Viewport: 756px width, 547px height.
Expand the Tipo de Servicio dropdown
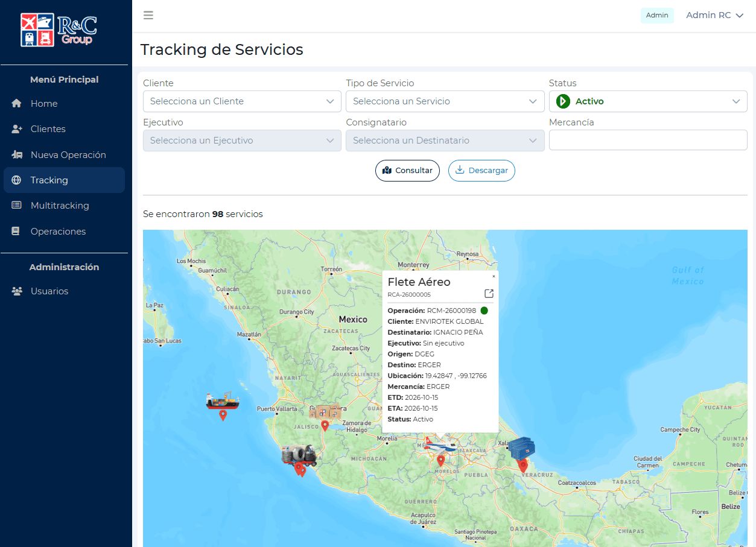(x=445, y=101)
